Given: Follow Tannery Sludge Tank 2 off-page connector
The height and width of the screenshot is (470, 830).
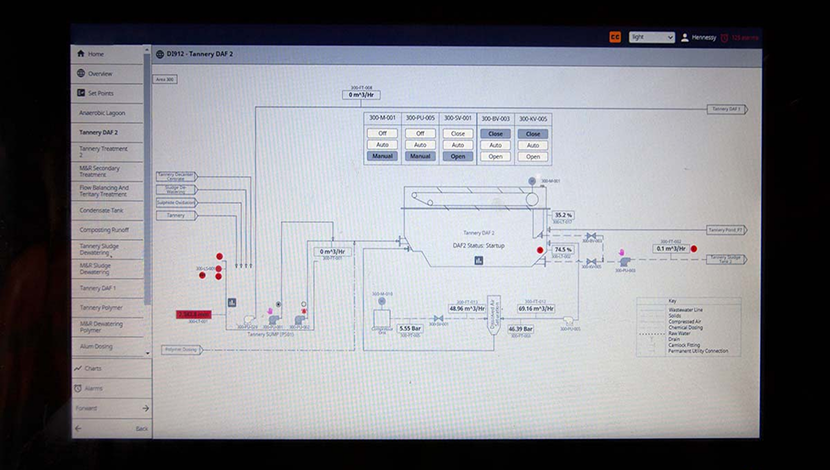Looking at the screenshot, I should [x=727, y=259].
